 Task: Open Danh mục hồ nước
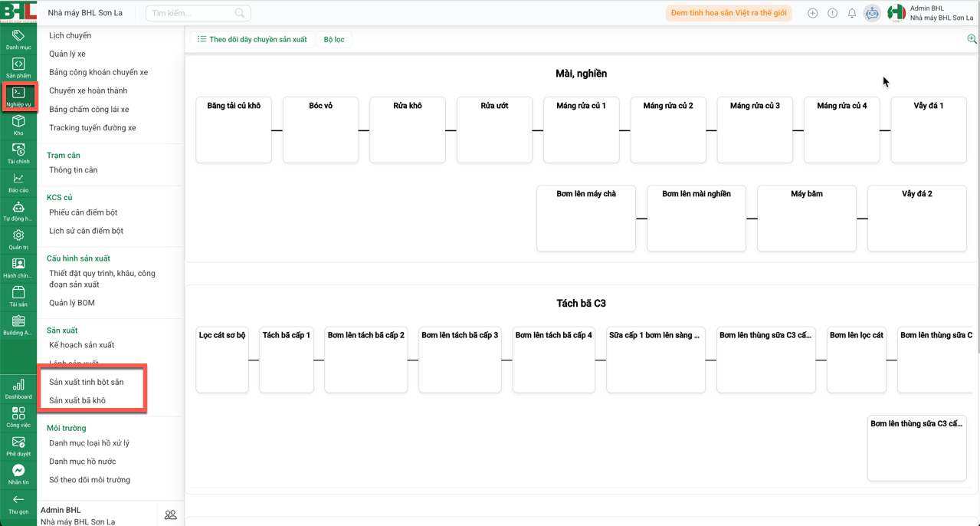tap(82, 461)
